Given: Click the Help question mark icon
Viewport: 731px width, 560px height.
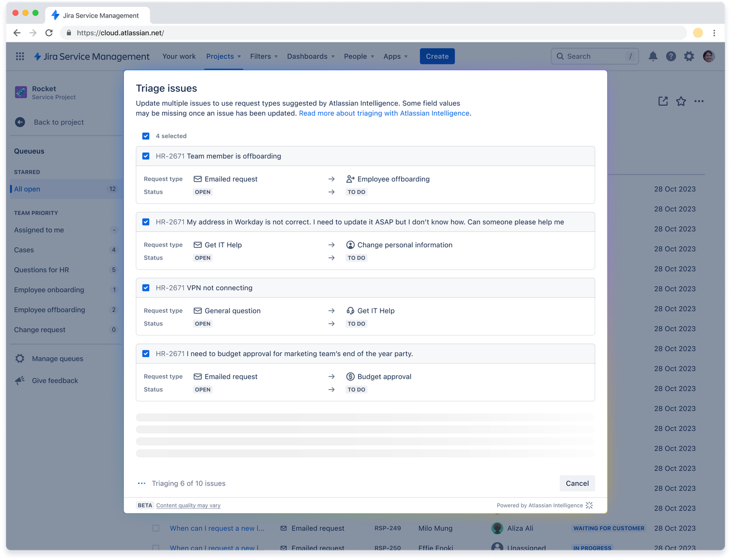Looking at the screenshot, I should point(671,56).
